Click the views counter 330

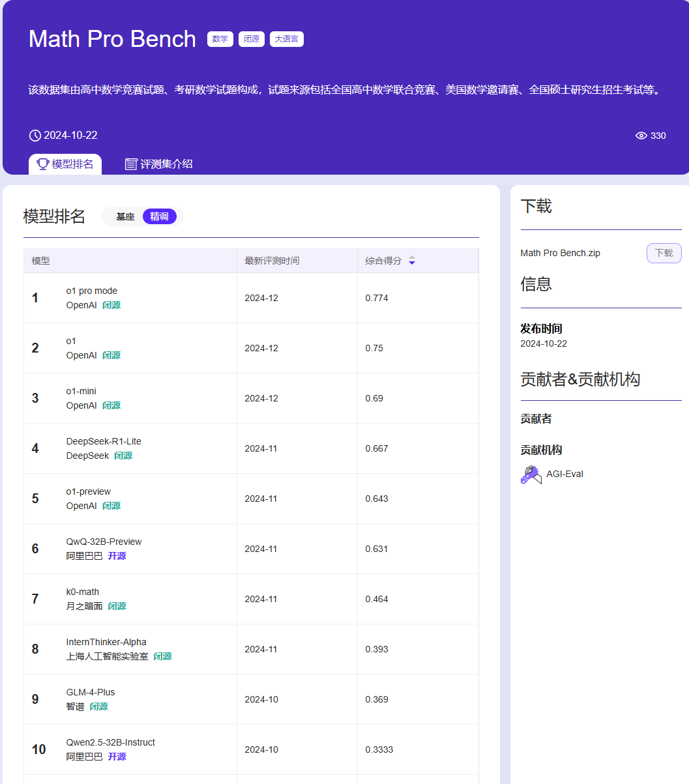[x=658, y=136]
